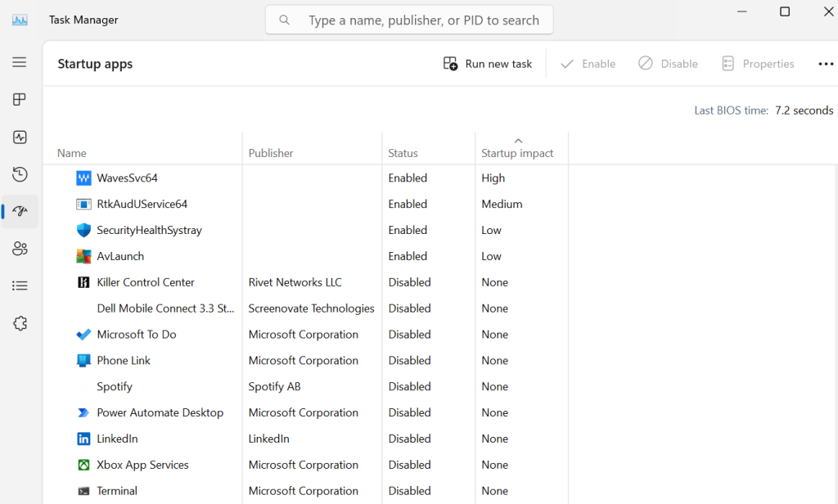Click the Medium startup impact value
The width and height of the screenshot is (838, 504).
(502, 205)
